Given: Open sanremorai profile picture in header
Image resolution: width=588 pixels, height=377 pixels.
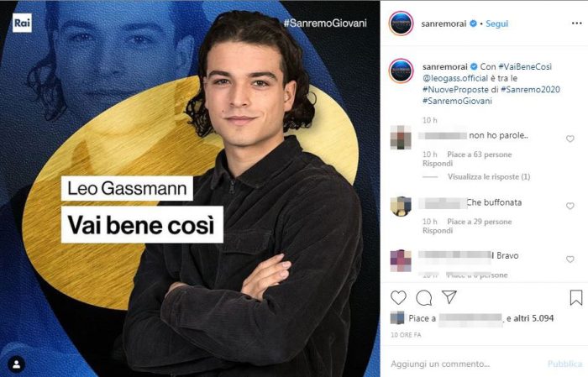Looking at the screenshot, I should pos(401,24).
